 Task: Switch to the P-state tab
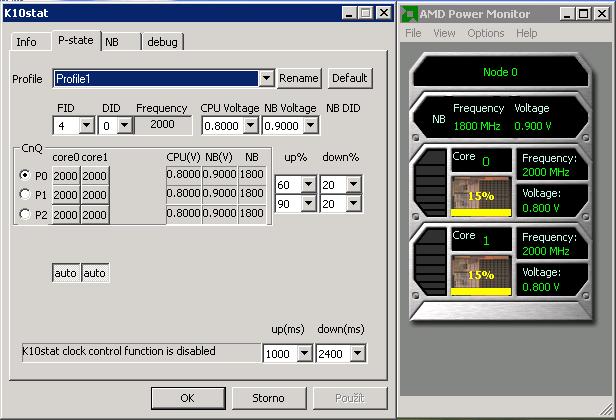click(76, 40)
